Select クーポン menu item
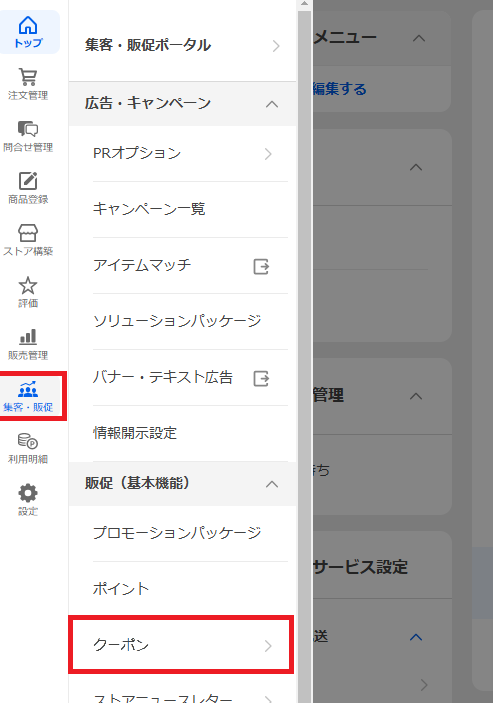 [x=182, y=645]
